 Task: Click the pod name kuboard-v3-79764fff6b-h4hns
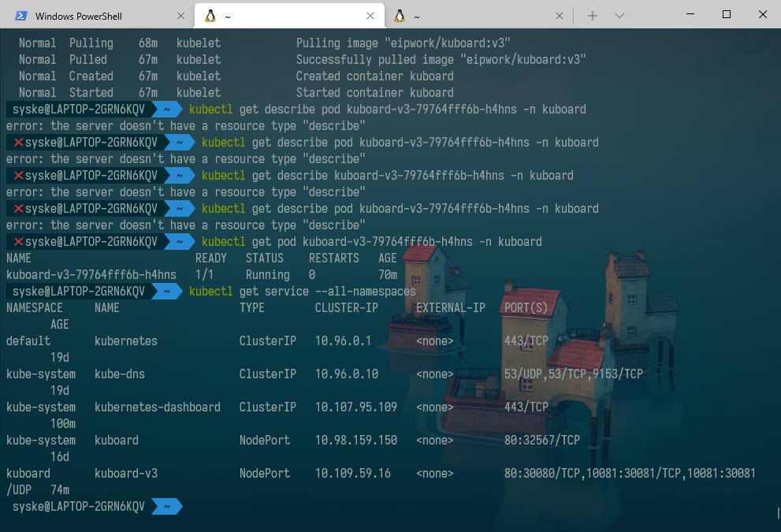coord(91,274)
